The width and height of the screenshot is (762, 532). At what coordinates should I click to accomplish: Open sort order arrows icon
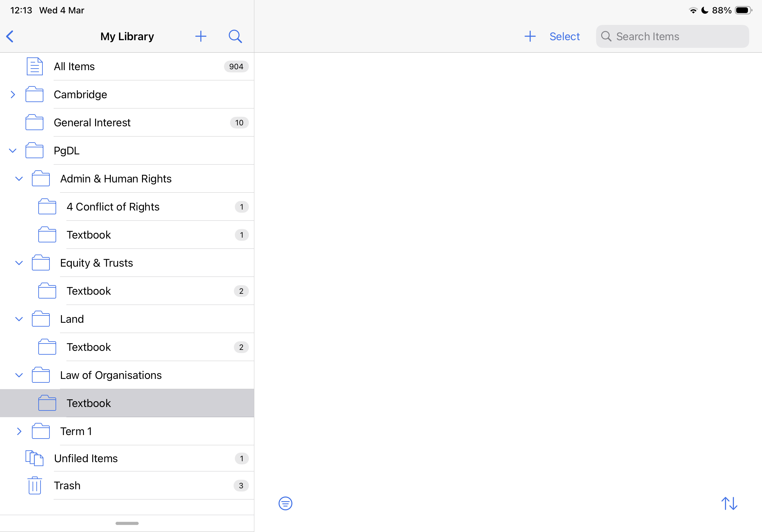[729, 503]
